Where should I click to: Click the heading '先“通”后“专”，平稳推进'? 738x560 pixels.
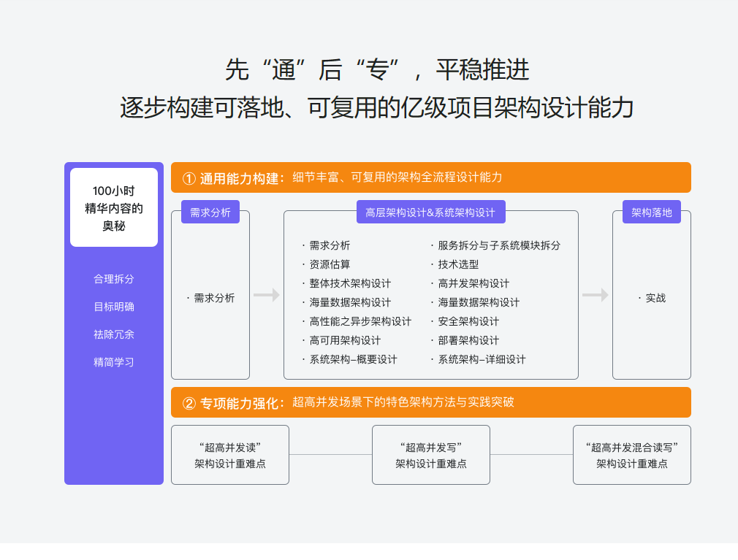click(x=378, y=69)
